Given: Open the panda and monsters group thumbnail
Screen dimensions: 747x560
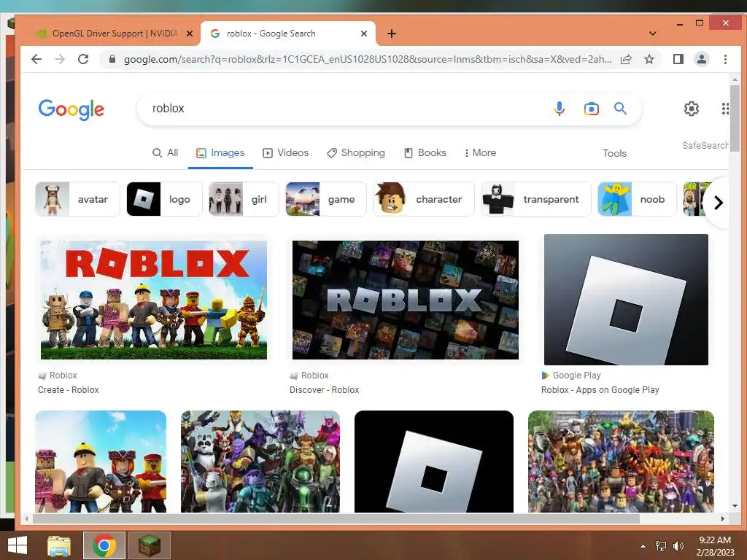Looking at the screenshot, I should tap(260, 462).
